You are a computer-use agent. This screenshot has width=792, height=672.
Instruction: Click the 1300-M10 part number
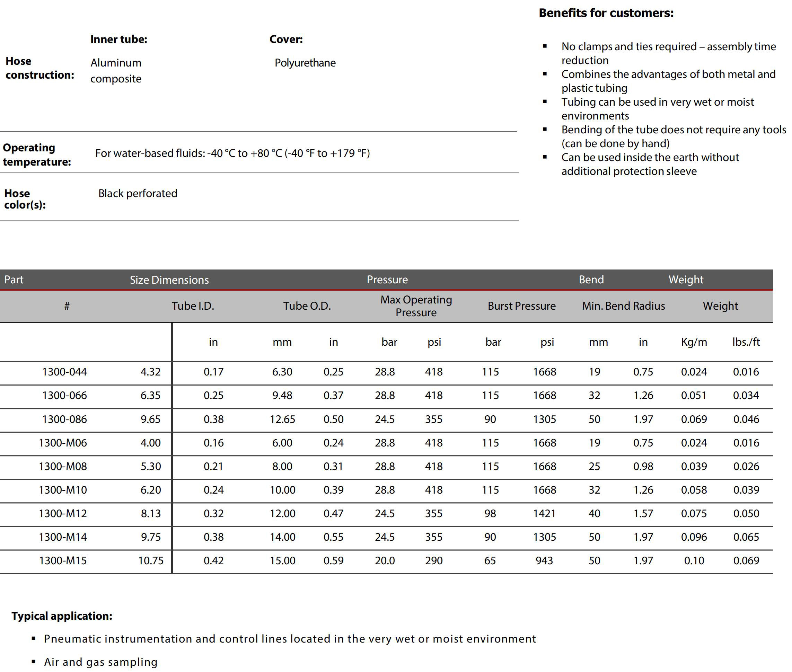click(63, 490)
